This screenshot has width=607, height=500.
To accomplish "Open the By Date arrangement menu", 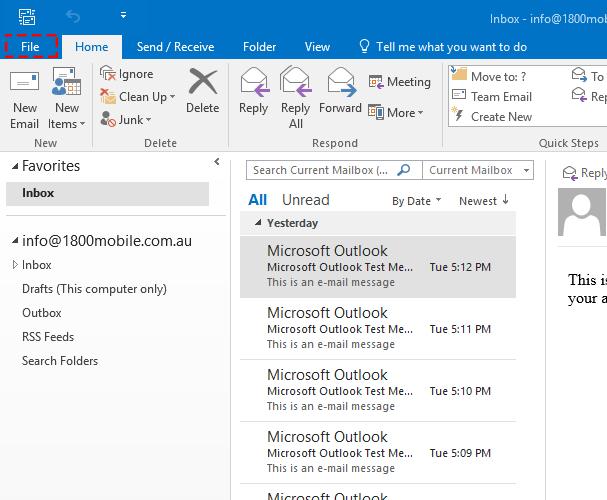I will point(417,201).
